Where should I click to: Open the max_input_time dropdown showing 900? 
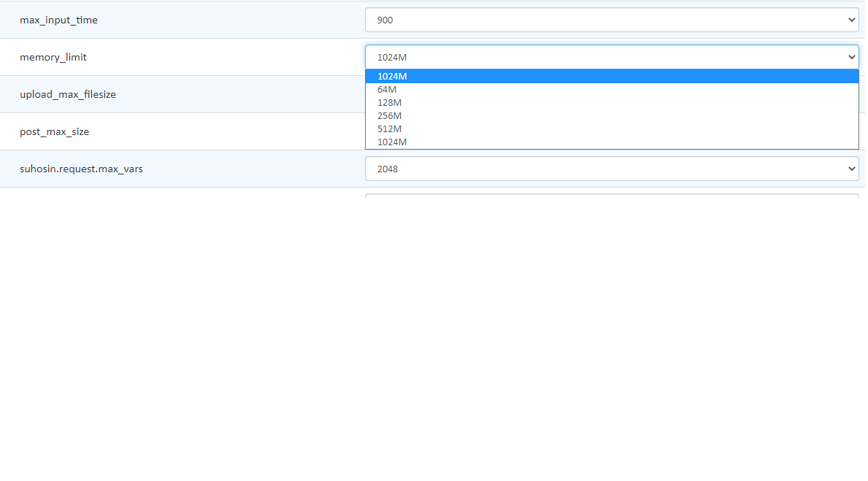pos(612,20)
